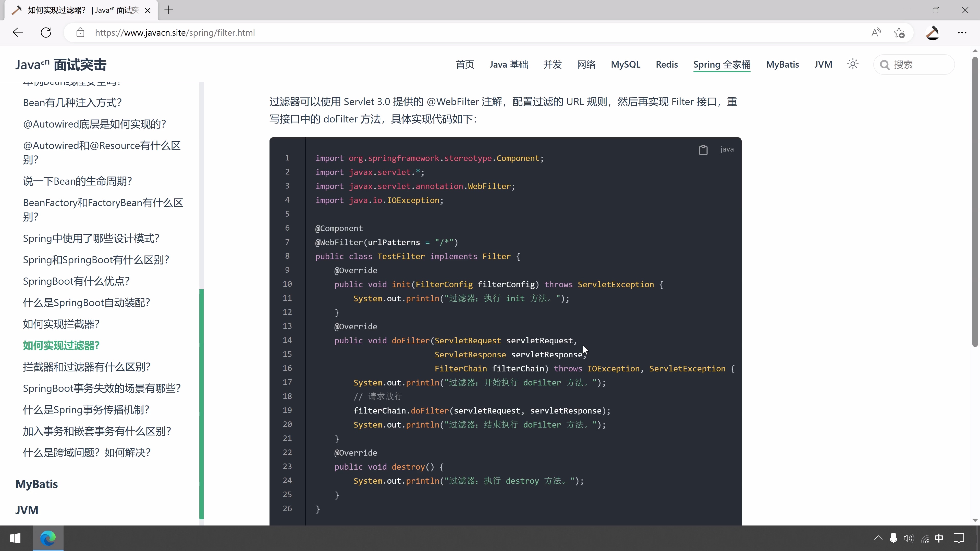Click inside the address bar
Image resolution: width=980 pixels, height=551 pixels.
click(x=266, y=32)
